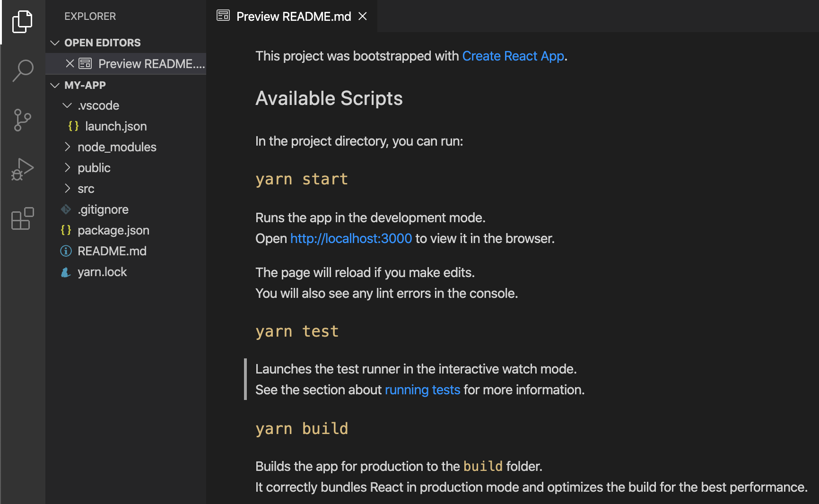Click the yarn.lock file icon
Viewport: 819px width, 504px height.
pyautogui.click(x=66, y=272)
